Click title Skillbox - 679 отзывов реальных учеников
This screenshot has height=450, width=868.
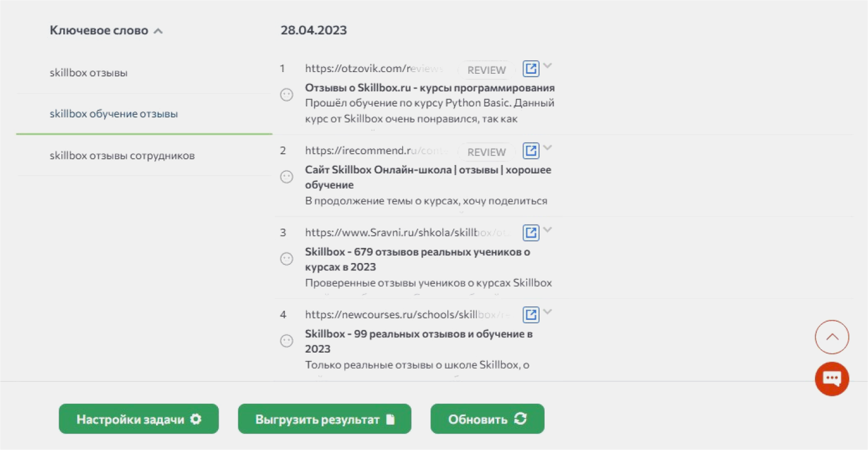click(x=417, y=259)
